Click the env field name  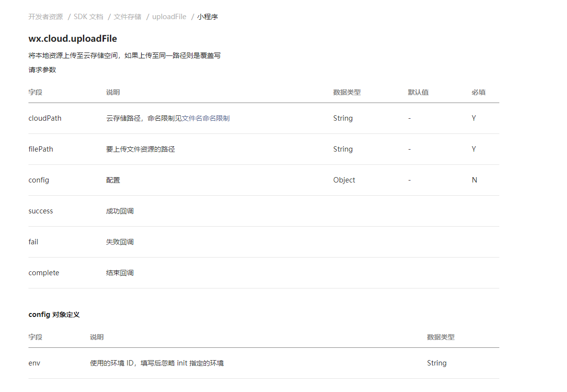click(34, 363)
